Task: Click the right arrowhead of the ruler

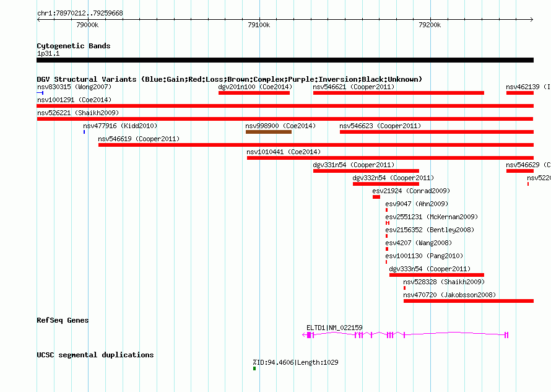Action: 532,20
